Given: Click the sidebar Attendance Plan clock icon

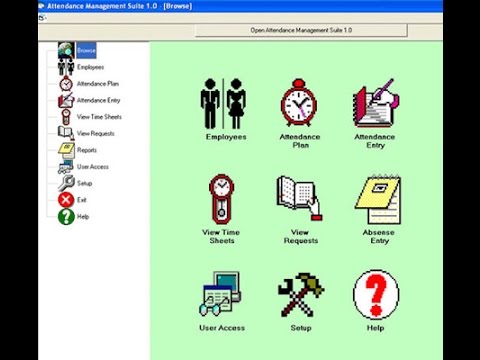Looking at the screenshot, I should pyautogui.click(x=66, y=84).
